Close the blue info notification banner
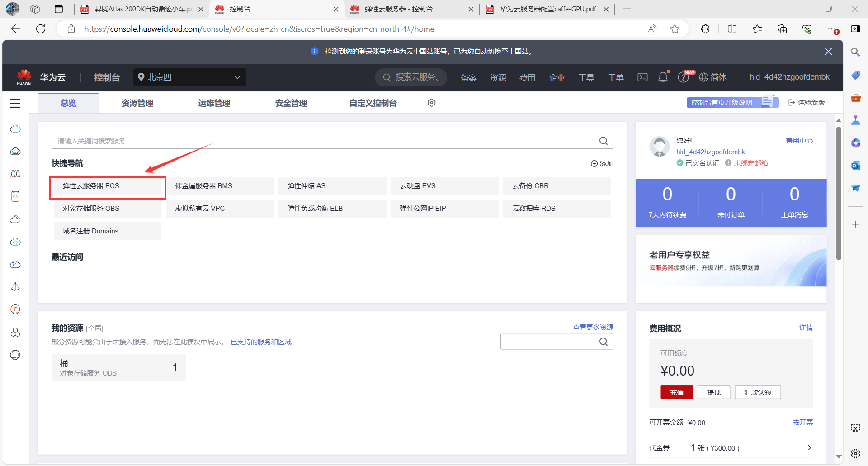Screen dimensions: 868x466 (x=828, y=52)
